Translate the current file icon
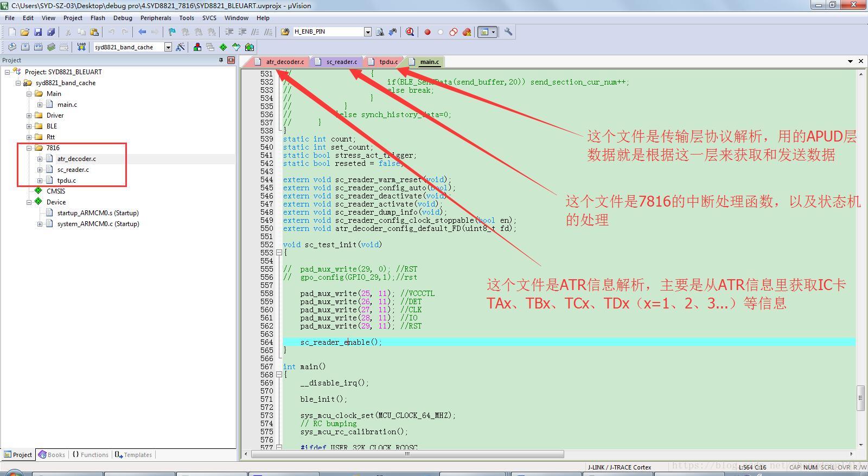Viewport: 868px width, 476px height. pos(12,47)
